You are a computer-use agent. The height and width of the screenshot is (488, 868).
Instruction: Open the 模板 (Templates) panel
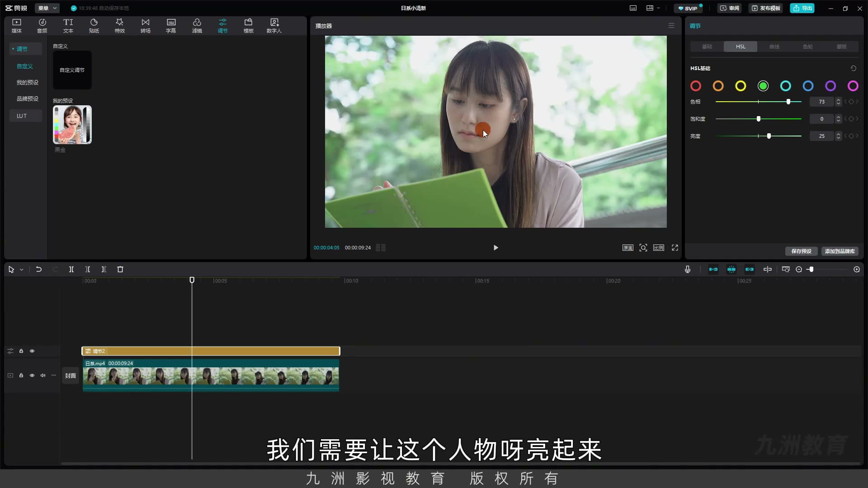[x=249, y=26]
